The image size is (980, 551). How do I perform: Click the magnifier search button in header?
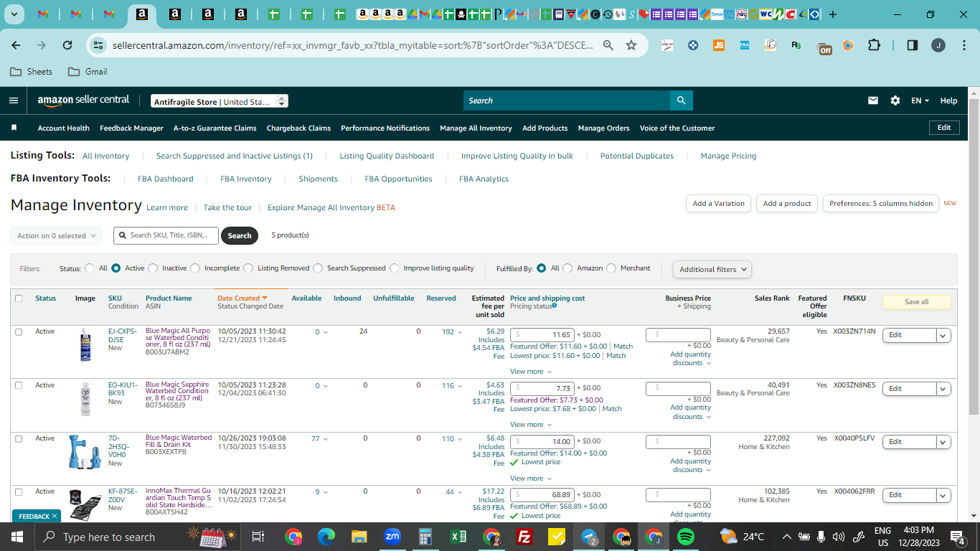tap(681, 100)
